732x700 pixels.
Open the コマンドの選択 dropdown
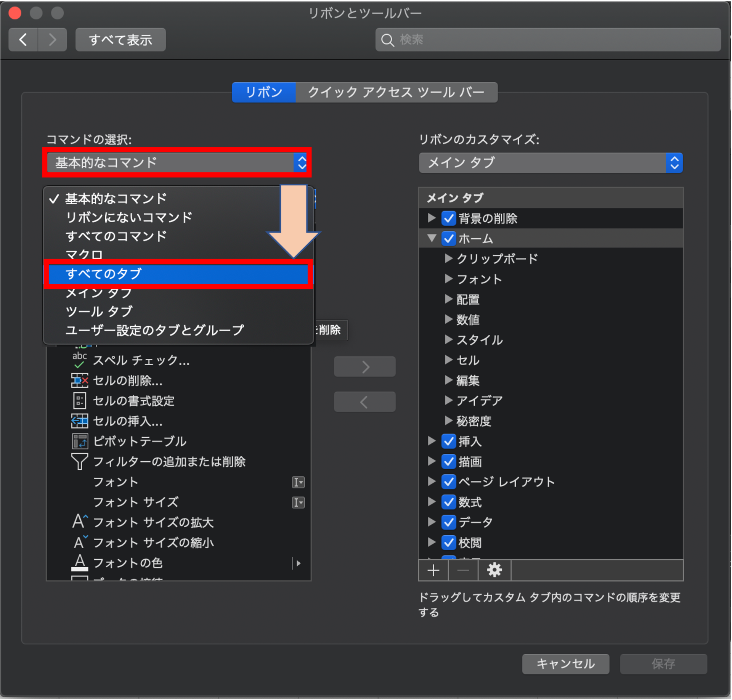(177, 163)
